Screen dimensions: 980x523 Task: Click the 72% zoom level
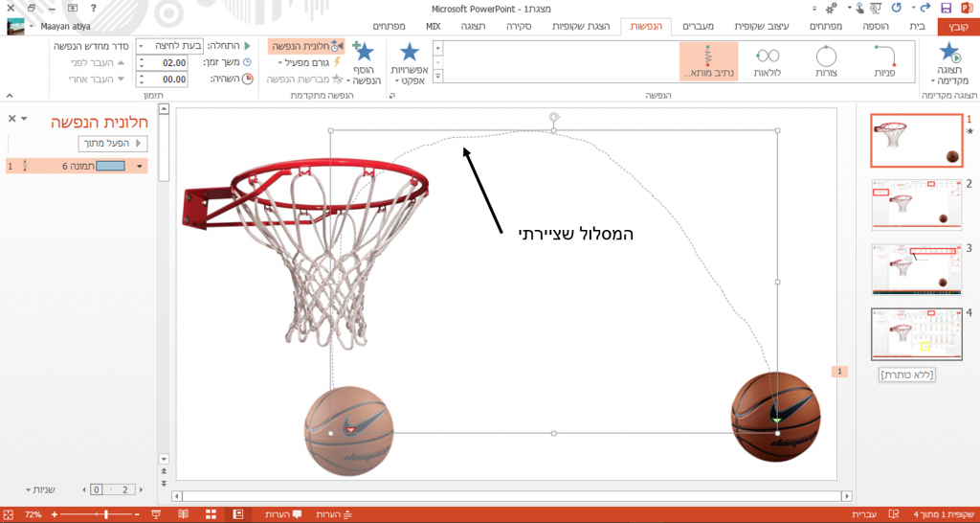click(33, 514)
